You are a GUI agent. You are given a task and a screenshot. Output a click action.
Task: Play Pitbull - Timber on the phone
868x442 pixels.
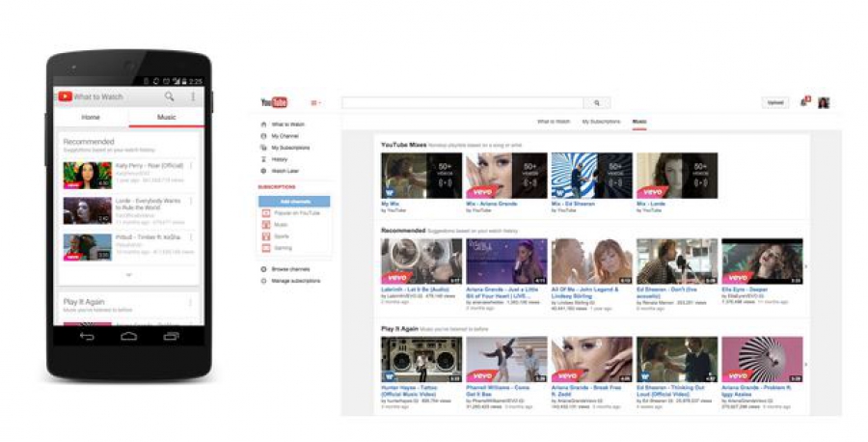(88, 246)
